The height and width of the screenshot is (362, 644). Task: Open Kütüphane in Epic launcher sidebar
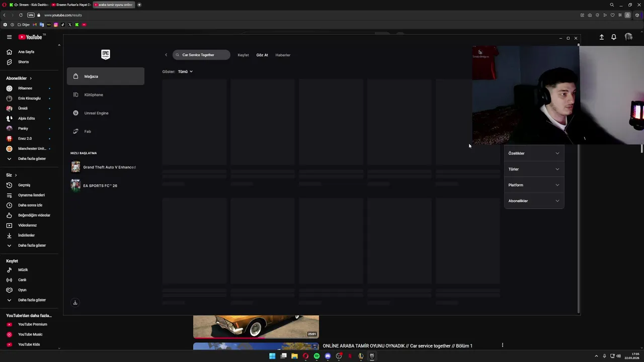105,95
